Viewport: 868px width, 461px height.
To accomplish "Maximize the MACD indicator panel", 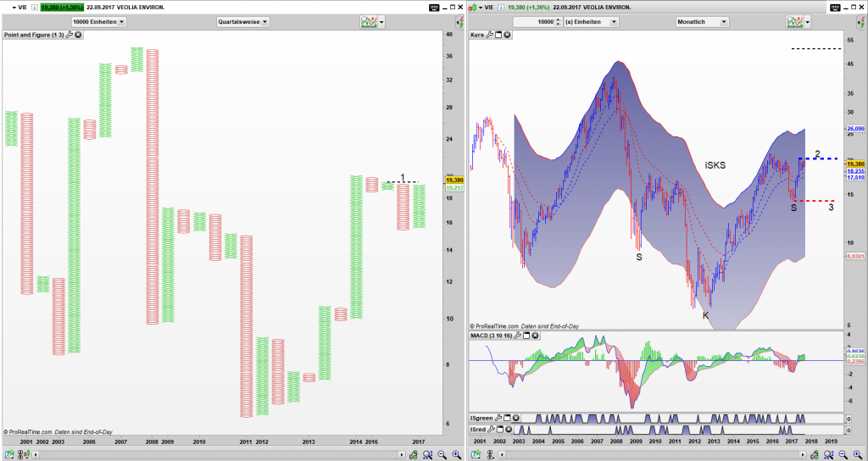I will point(527,336).
